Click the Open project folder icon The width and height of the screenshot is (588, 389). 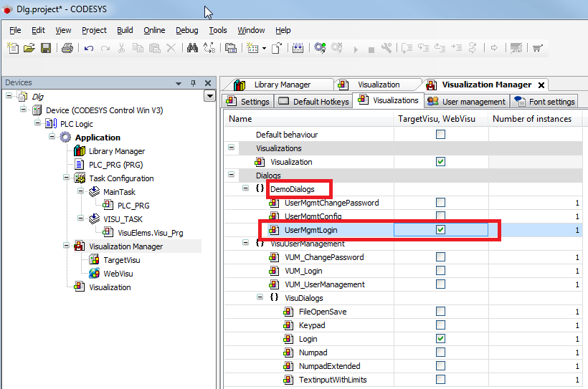point(29,48)
